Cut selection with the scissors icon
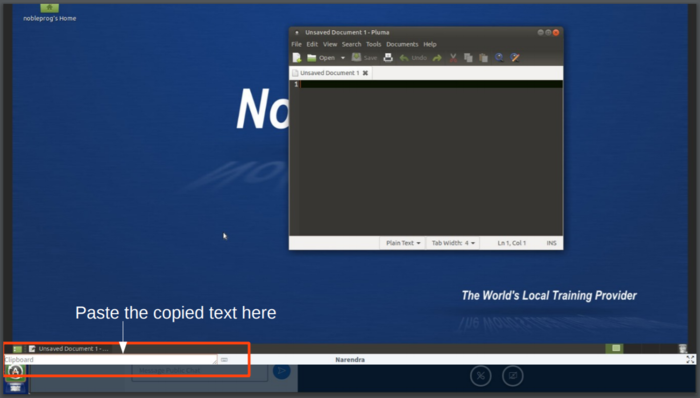This screenshot has height=398, width=700. tap(453, 58)
